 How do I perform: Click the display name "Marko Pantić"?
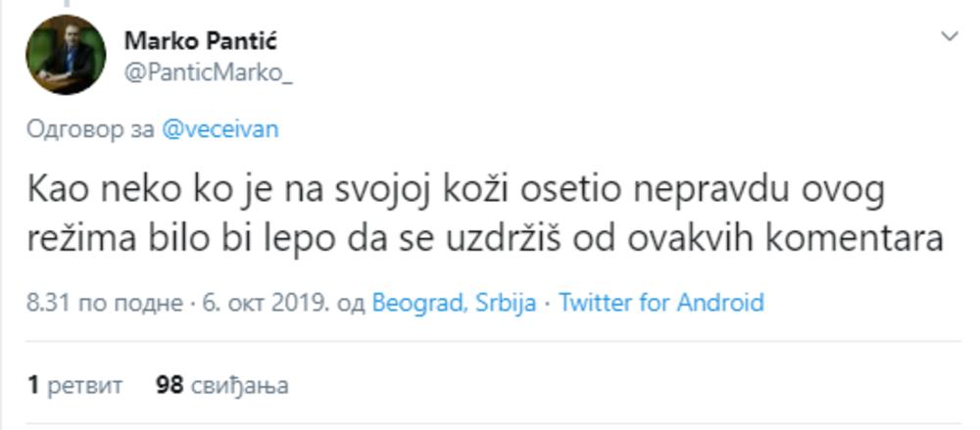(201, 41)
